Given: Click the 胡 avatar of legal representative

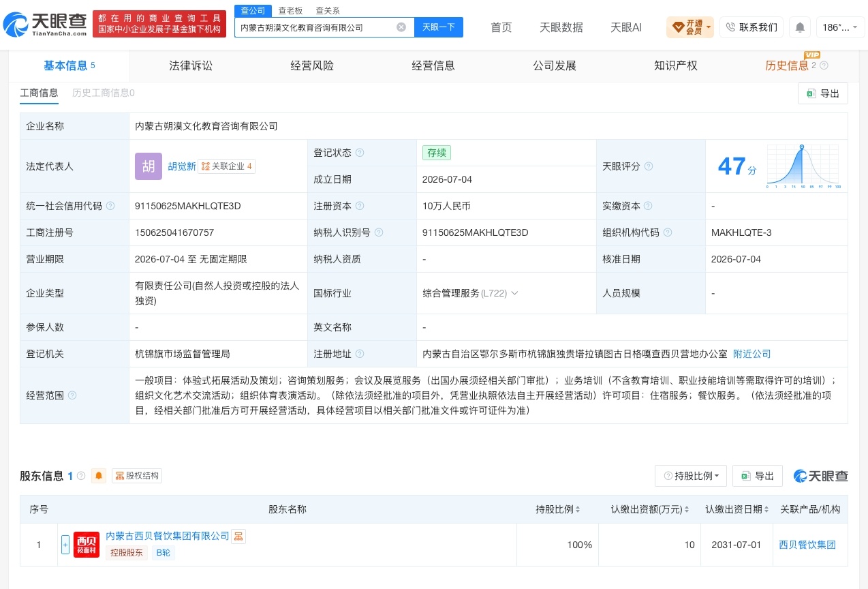Looking at the screenshot, I should point(149,166).
